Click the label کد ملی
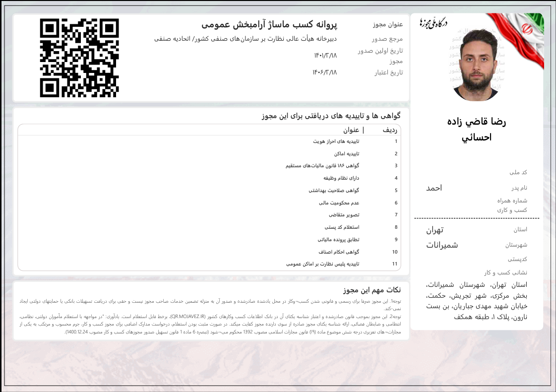556x392 pixels. tap(518, 172)
